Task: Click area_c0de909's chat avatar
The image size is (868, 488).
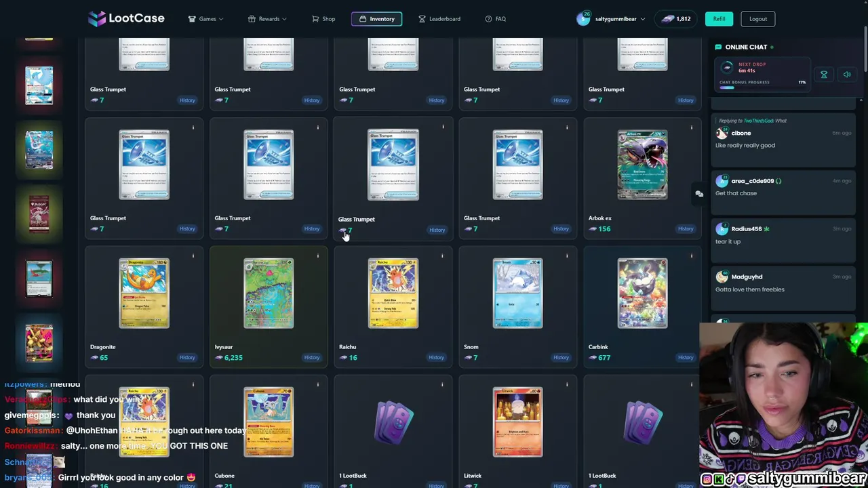Action: coord(722,181)
